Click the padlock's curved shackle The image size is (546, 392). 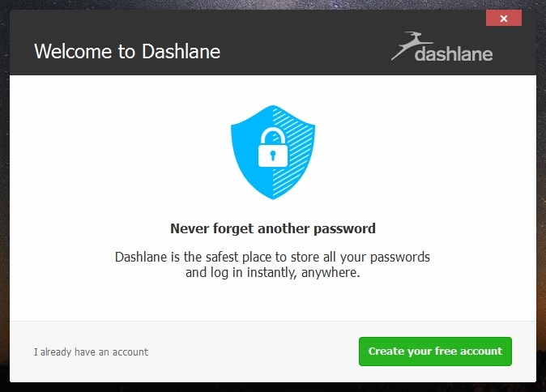[273, 136]
